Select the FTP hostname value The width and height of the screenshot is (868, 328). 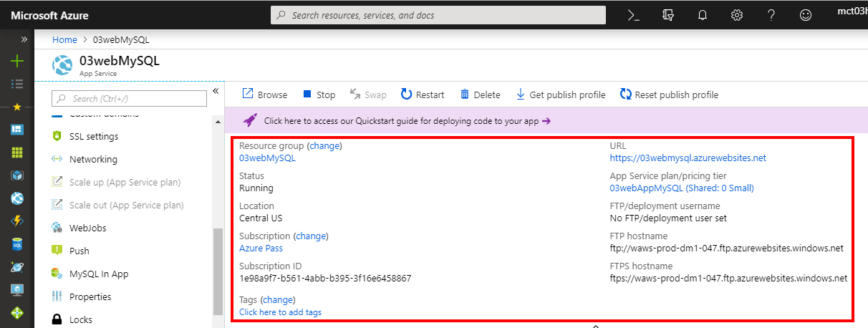click(727, 249)
